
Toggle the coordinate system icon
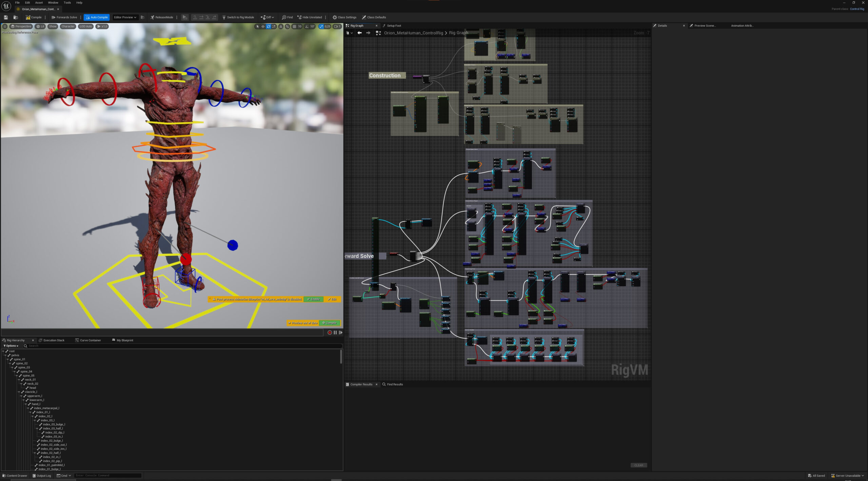tap(281, 26)
